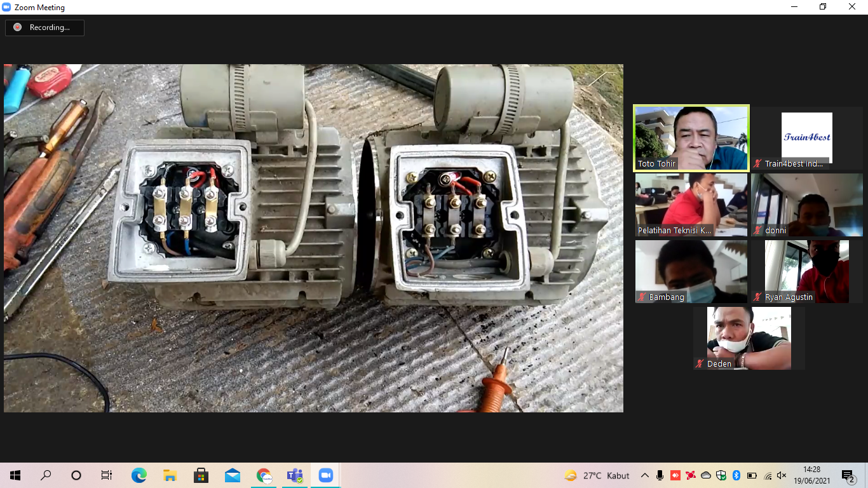This screenshot has width=868, height=488.
Task: Expand hidden system tray icons
Action: tap(644, 475)
